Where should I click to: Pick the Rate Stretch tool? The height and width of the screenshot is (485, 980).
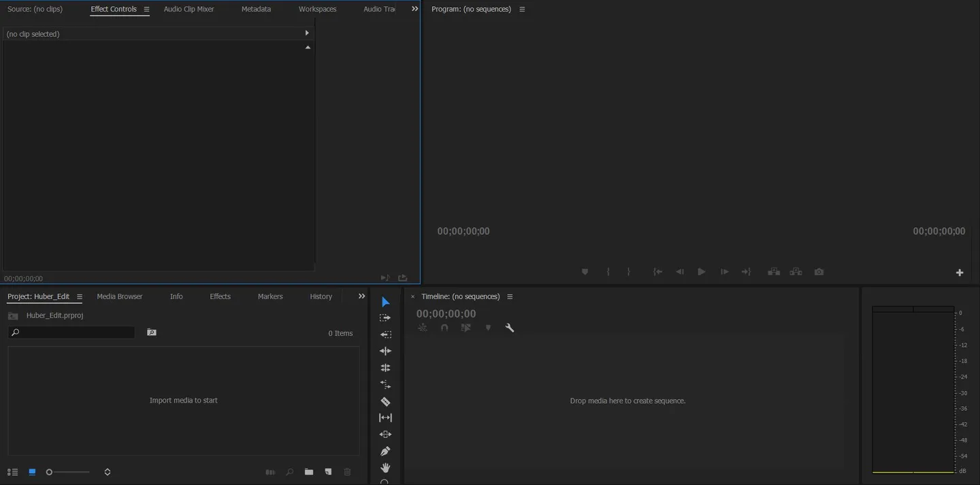tap(385, 384)
